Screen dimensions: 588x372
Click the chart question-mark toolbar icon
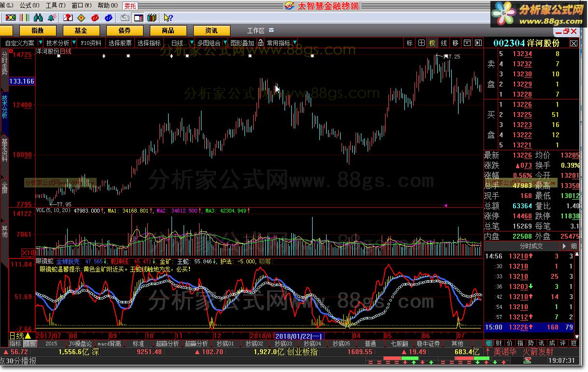click(68, 18)
